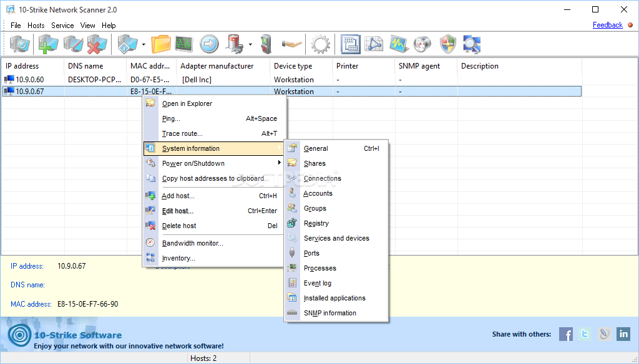The height and width of the screenshot is (364, 639).
Task: Select General in System information submenu
Action: tap(336, 148)
